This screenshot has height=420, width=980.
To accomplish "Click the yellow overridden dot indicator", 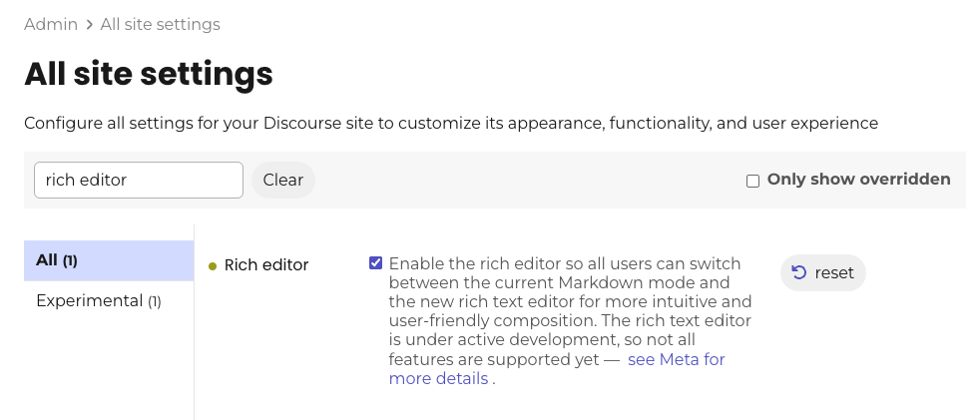I will click(x=213, y=266).
